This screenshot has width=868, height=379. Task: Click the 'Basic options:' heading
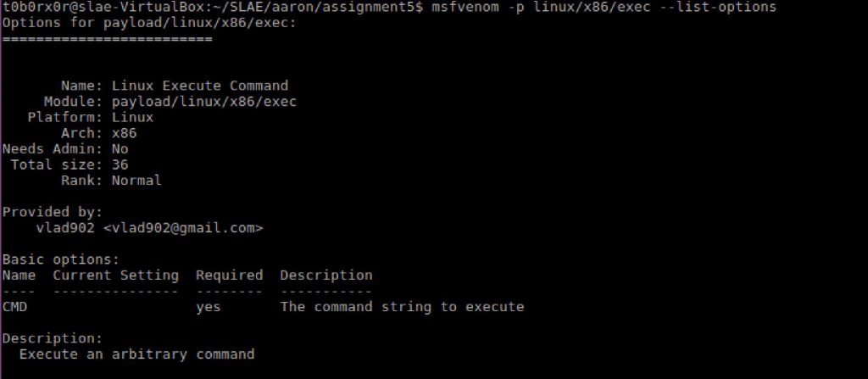tap(61, 259)
